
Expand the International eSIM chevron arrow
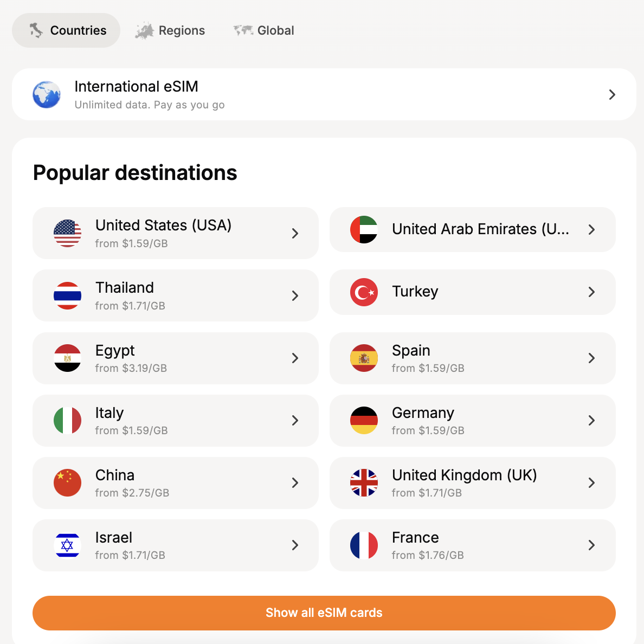[612, 94]
